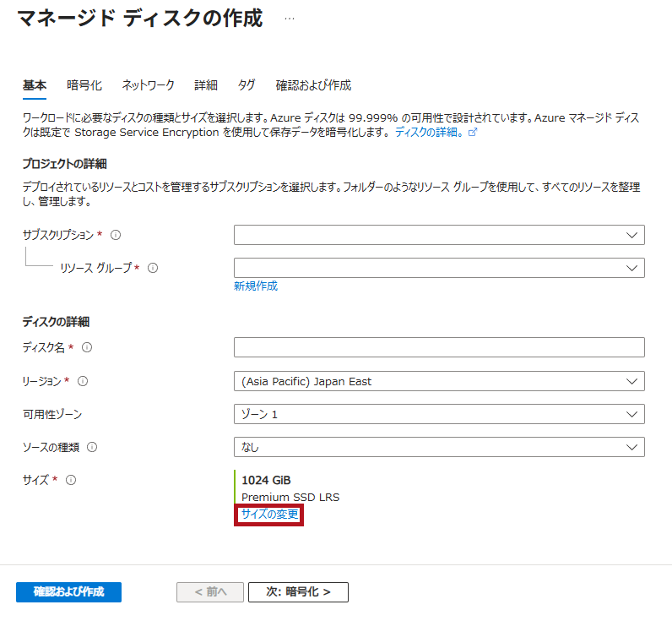The width and height of the screenshot is (672, 621).
Task: Click the info icon next to ディスク名
Action: pyautogui.click(x=87, y=347)
